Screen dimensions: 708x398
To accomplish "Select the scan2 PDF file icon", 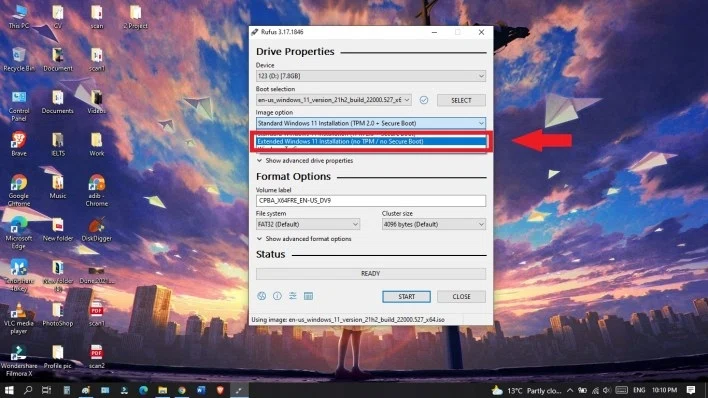I will pyautogui.click(x=97, y=356).
